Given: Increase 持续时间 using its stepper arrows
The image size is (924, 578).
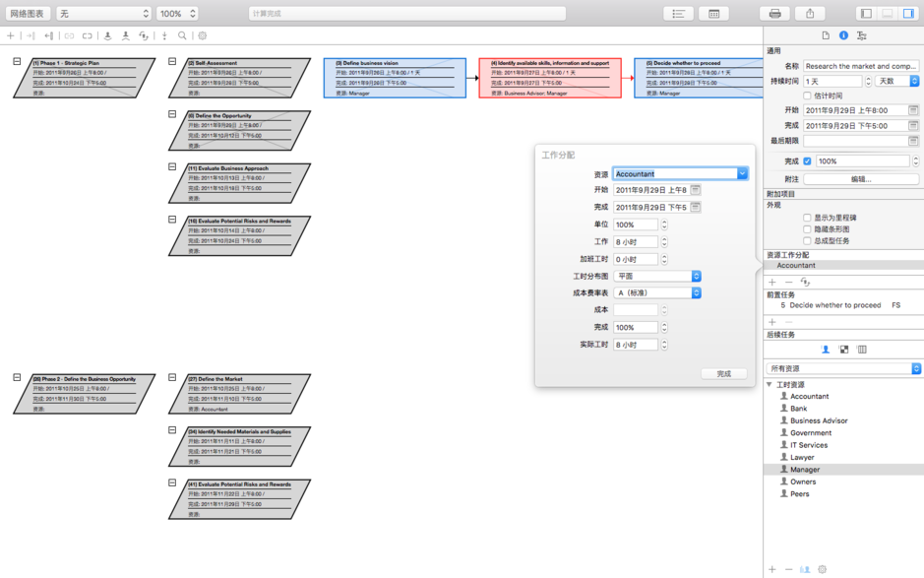Looking at the screenshot, I should click(x=869, y=81).
